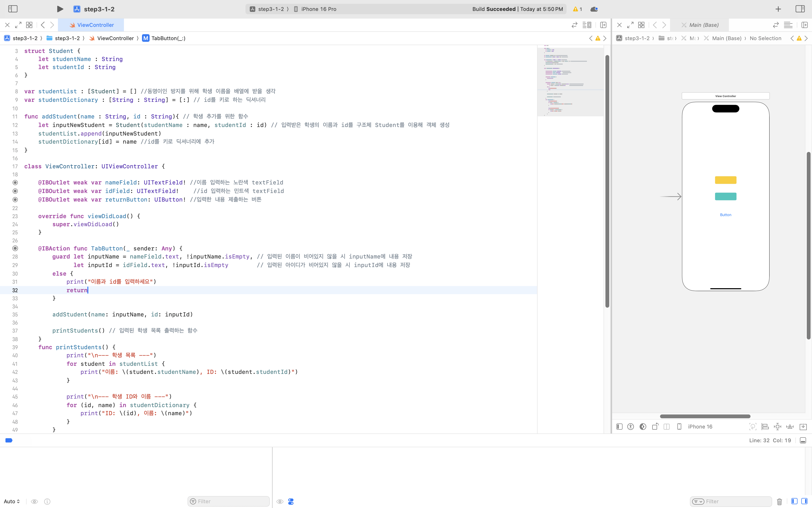Jump to the next issue in code editor
This screenshot has width=812, height=508.
pos(605,38)
